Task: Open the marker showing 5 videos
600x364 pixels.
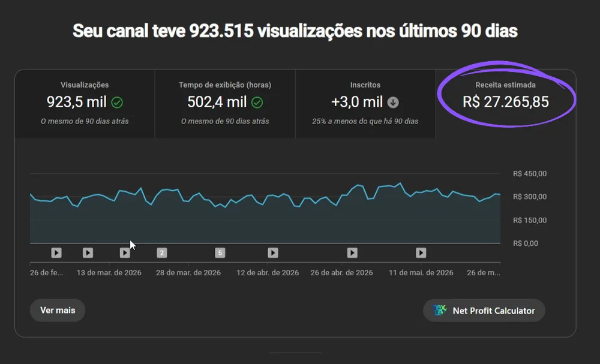Action: [x=220, y=252]
